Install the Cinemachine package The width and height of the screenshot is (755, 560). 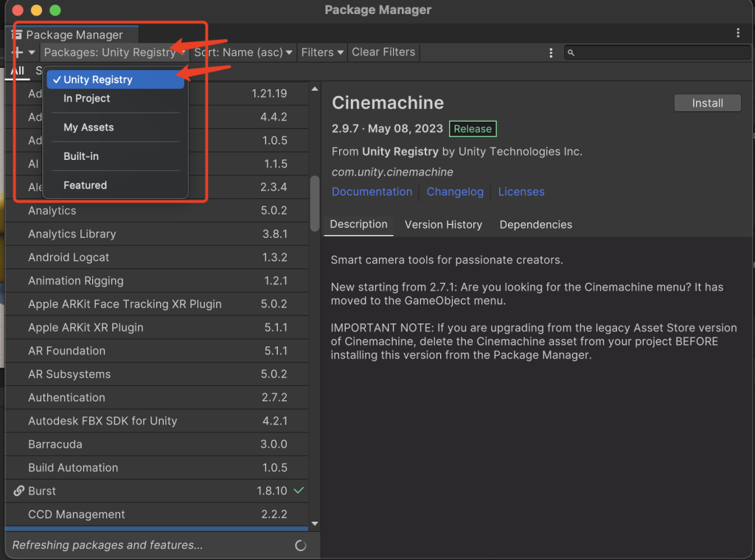[x=707, y=103]
